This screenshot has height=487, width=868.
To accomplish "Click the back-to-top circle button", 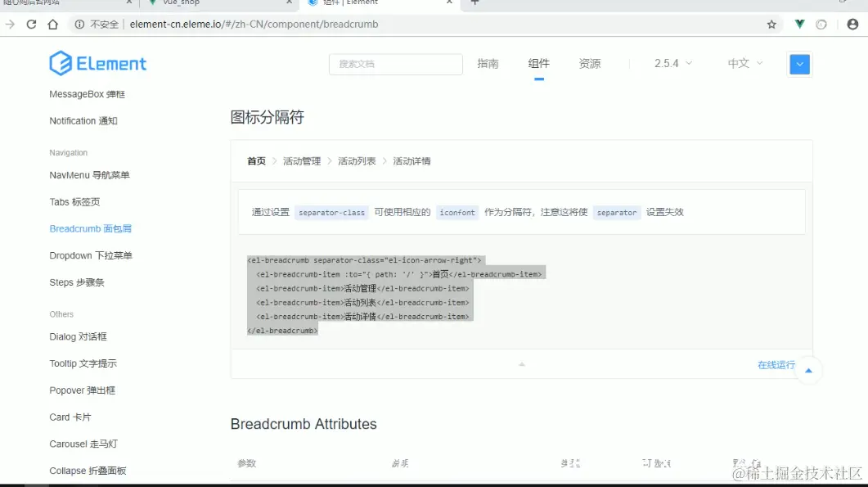I will pos(808,370).
